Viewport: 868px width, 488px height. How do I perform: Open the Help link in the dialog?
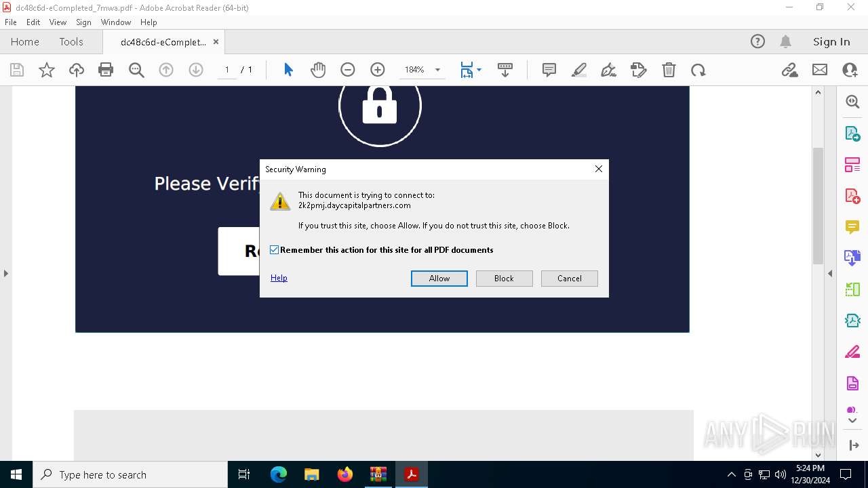click(279, 278)
